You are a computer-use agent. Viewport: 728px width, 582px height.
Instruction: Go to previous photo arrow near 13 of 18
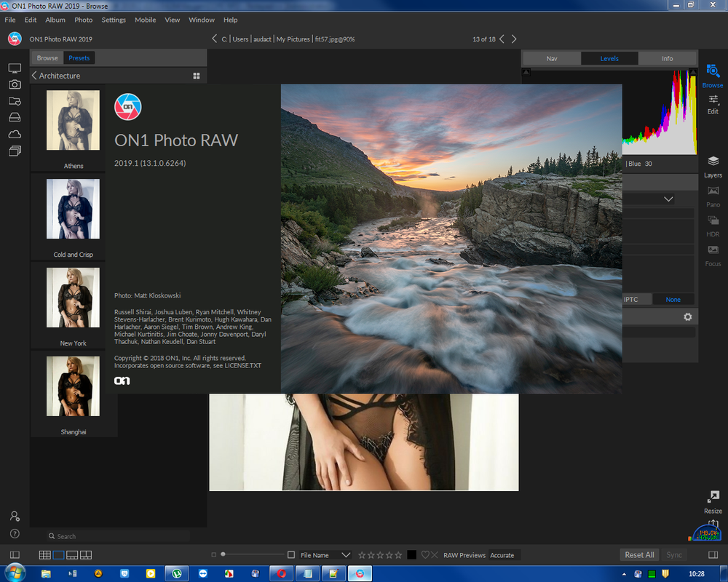(x=502, y=39)
